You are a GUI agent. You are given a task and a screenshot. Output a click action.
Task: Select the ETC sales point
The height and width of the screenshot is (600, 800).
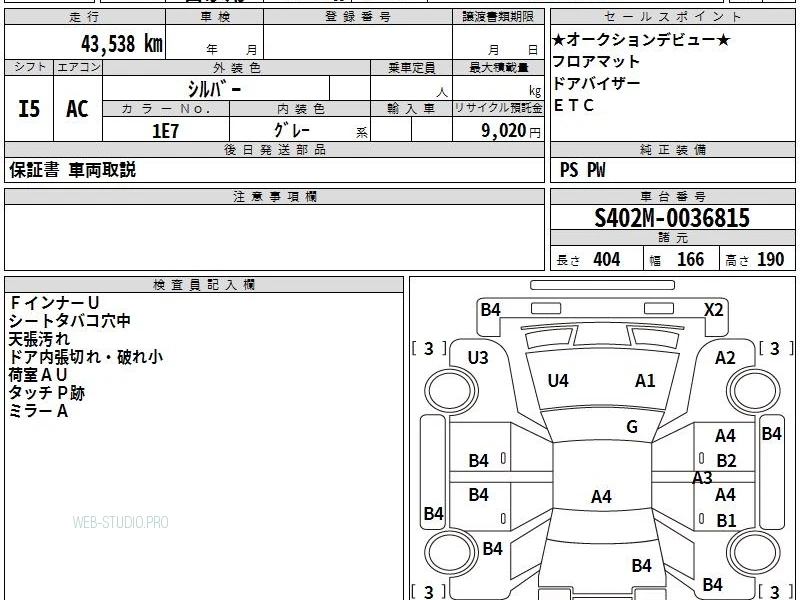click(x=573, y=105)
